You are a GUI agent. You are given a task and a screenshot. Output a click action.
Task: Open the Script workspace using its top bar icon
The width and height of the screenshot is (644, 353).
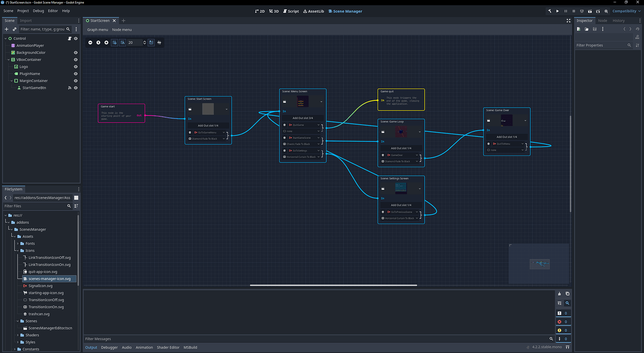tap(290, 11)
